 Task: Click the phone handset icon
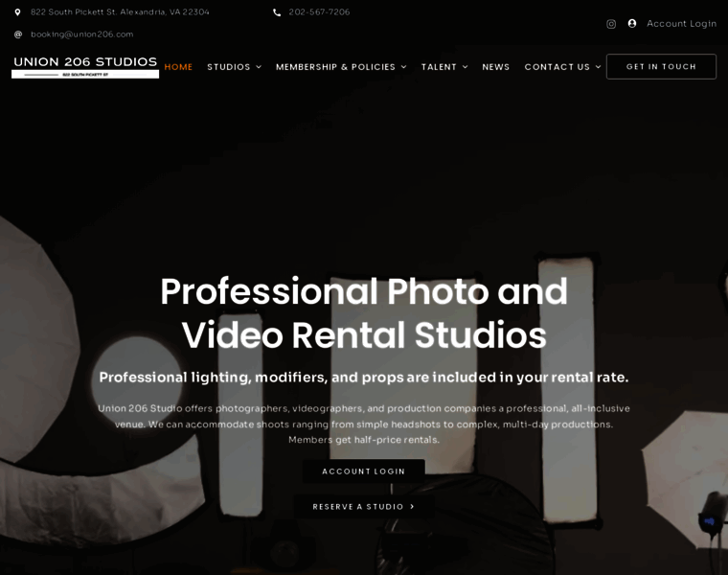[277, 12]
